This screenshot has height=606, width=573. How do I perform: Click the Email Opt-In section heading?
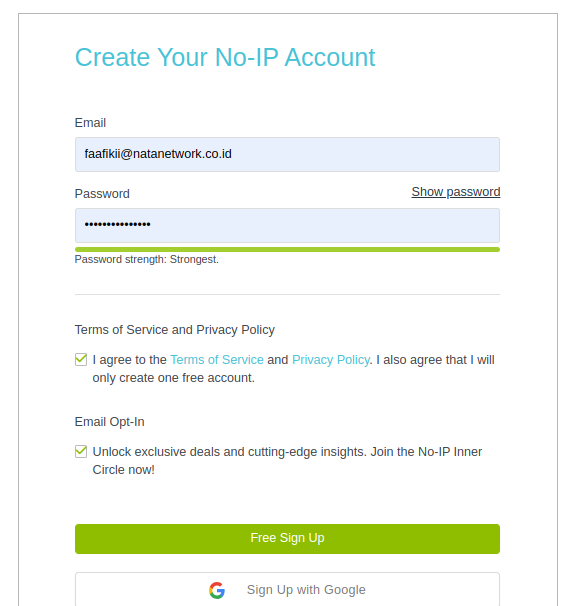(109, 422)
